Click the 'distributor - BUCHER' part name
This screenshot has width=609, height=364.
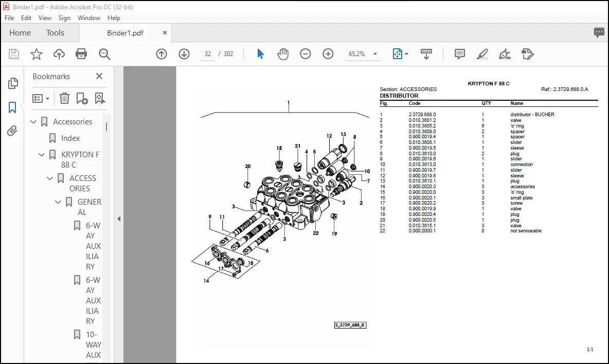click(x=532, y=115)
